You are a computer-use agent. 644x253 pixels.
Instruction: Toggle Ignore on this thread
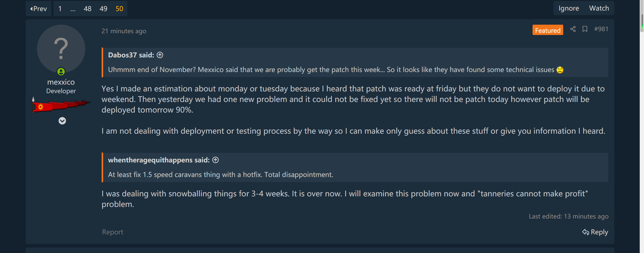click(x=569, y=8)
